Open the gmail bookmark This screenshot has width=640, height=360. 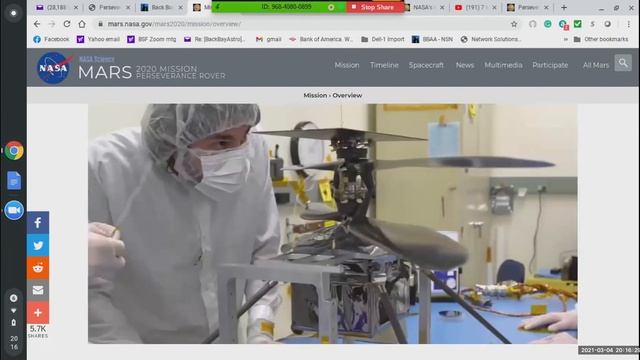pos(269,39)
